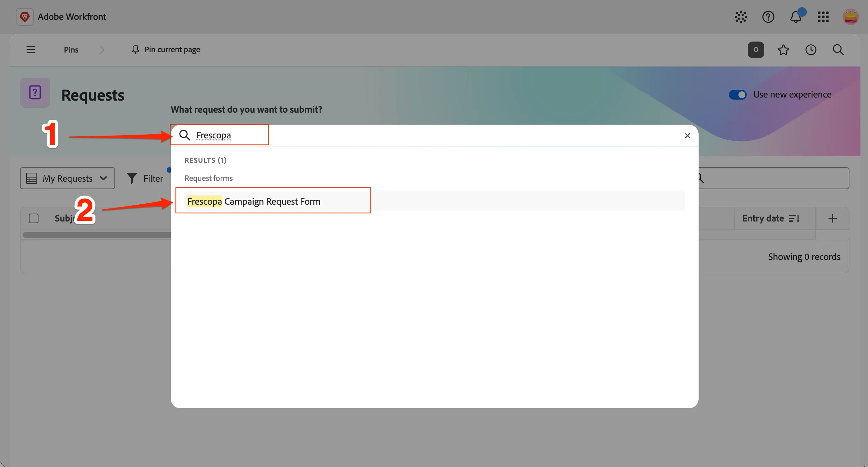The image size is (868, 467).
Task: Click the Adobe Workfront logo icon
Action: (25, 16)
